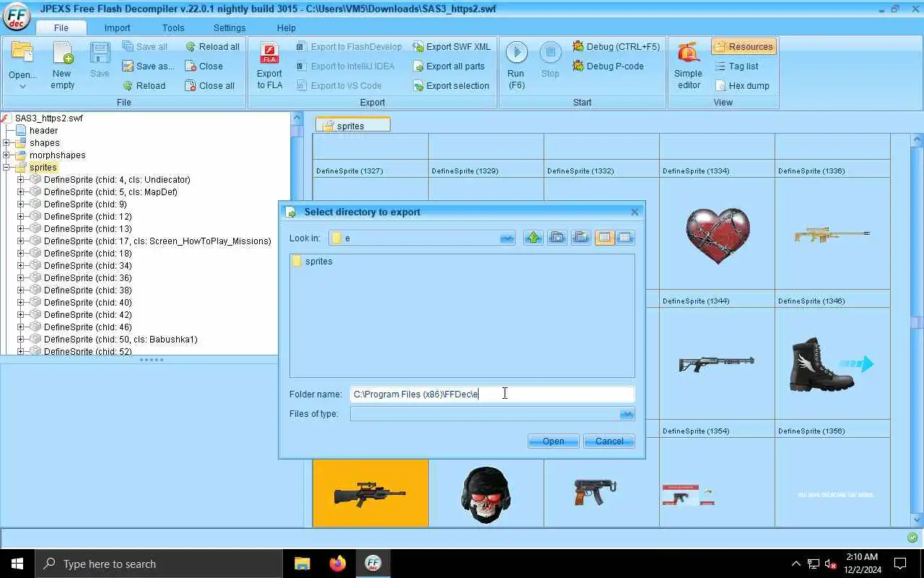Go up one folder level in dialog
924x578 pixels.
533,238
